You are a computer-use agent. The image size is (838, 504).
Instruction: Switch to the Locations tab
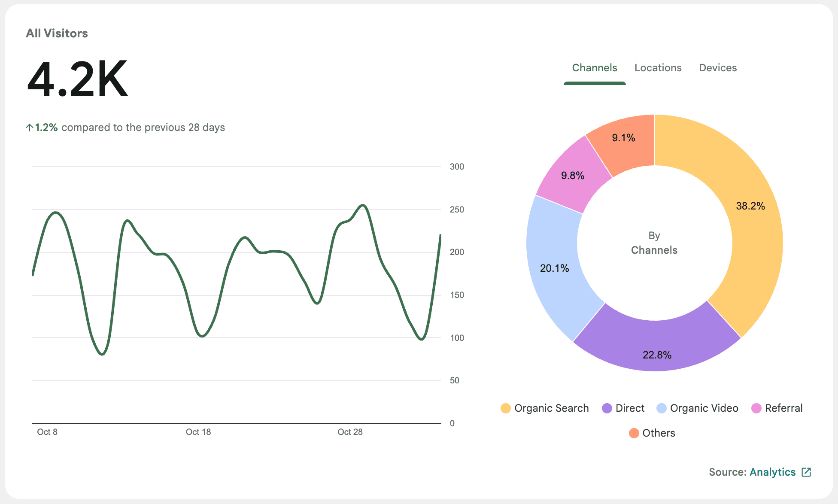658,68
